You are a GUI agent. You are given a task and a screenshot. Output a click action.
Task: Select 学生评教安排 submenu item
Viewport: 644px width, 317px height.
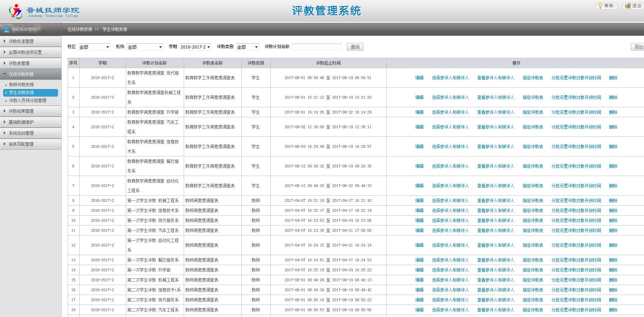(x=31, y=92)
